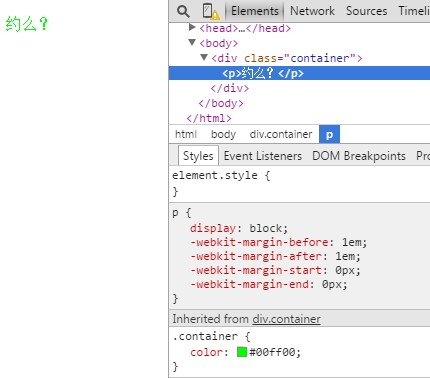Image resolution: width=430 pixels, height=378 pixels.
Task: Click the closing div tag
Action: 230,88
